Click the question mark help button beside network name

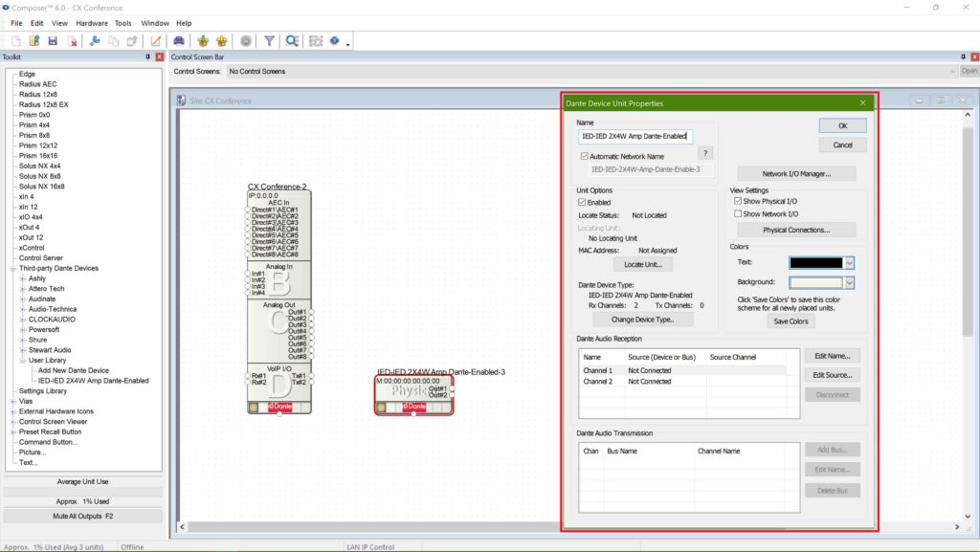click(705, 153)
